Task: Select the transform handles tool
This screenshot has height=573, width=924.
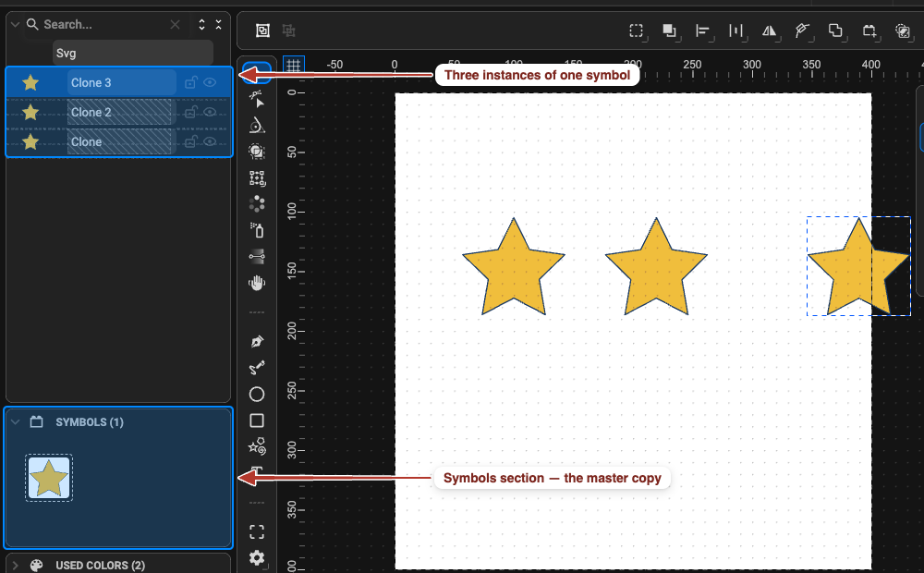Action: pyautogui.click(x=256, y=177)
